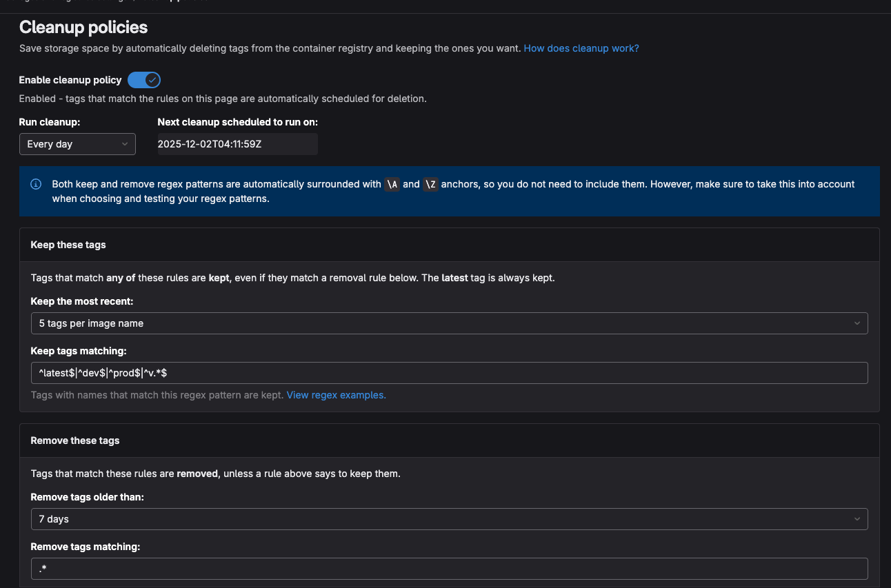The image size is (891, 588).
Task: Click the \Z code badge in the banner
Action: [430, 184]
